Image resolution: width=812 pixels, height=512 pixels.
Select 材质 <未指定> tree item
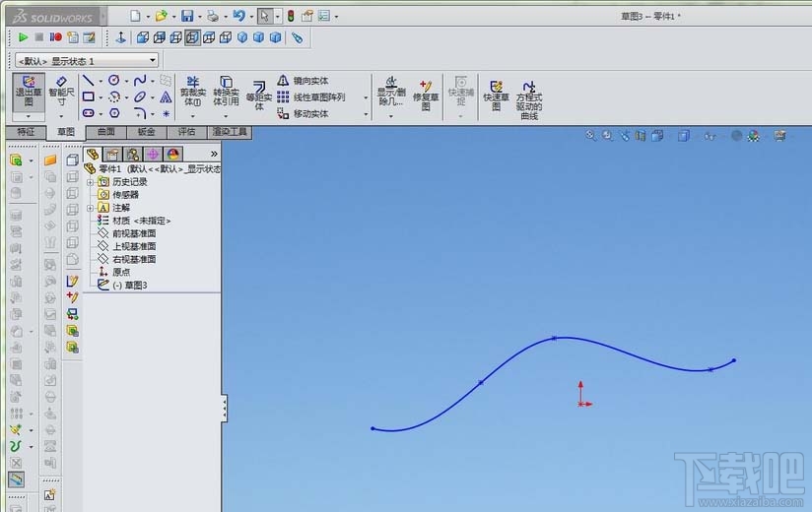coord(141,221)
